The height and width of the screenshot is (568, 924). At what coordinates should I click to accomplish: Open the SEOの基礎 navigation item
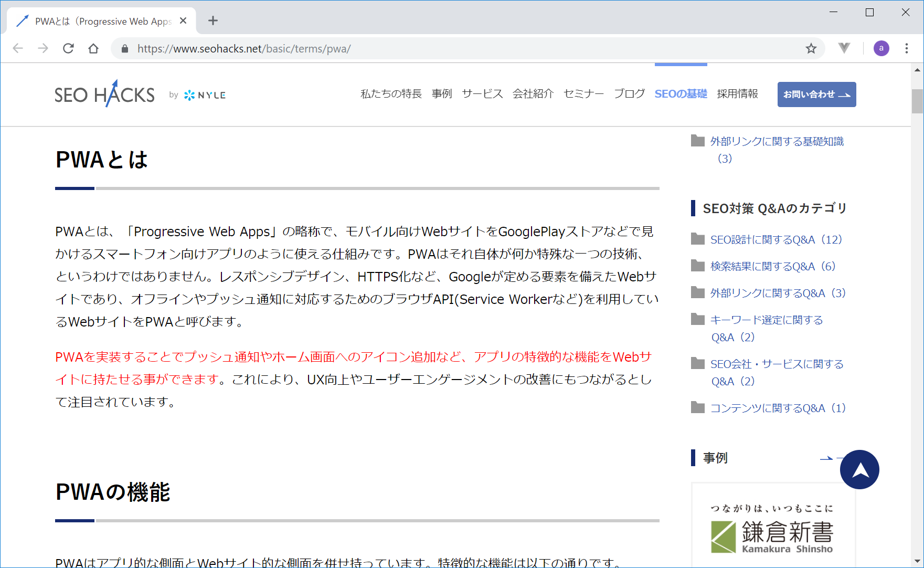(681, 94)
